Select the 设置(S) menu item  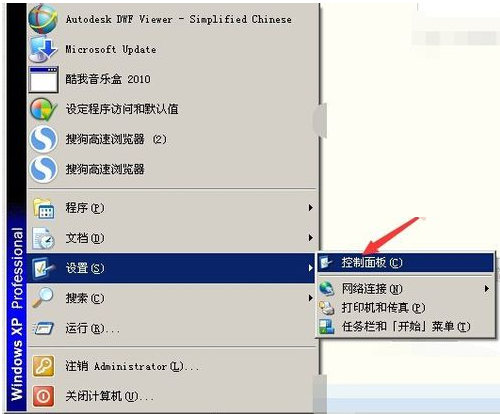click(172, 268)
